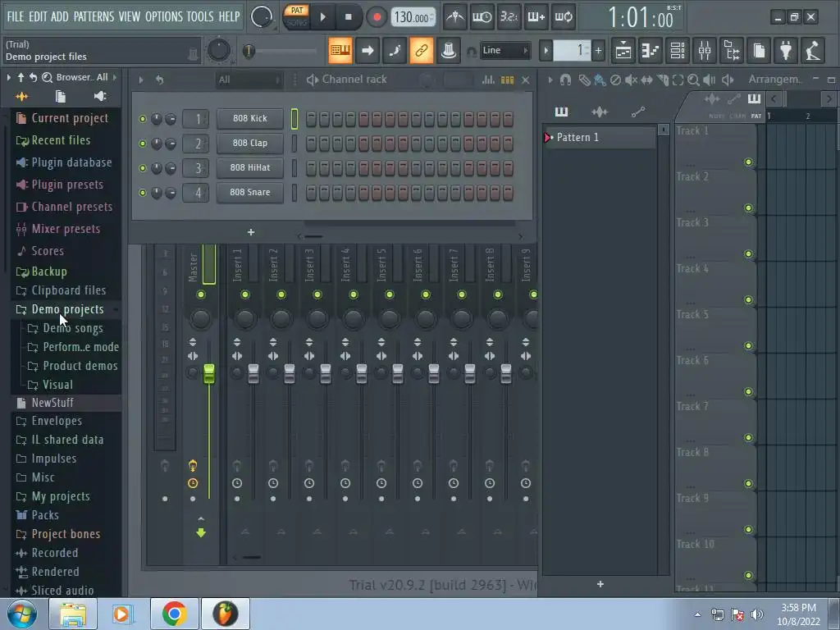
Task: Add a new channel with plus button
Action: (251, 232)
